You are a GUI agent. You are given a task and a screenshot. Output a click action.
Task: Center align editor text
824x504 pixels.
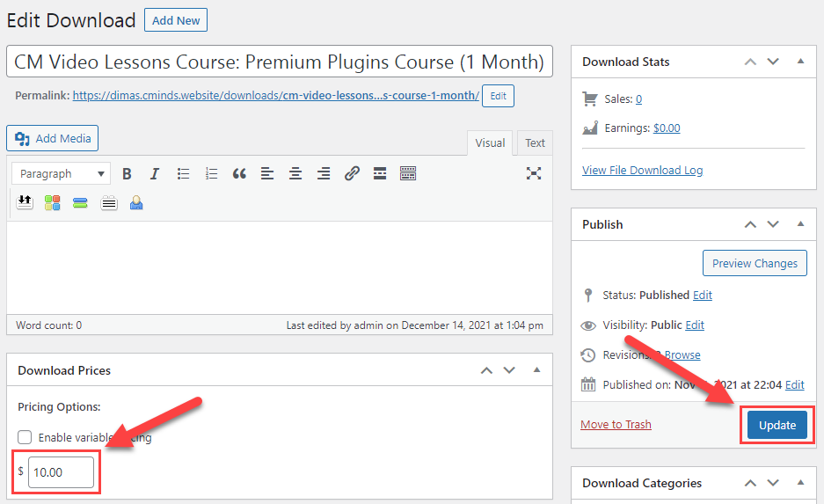point(295,173)
